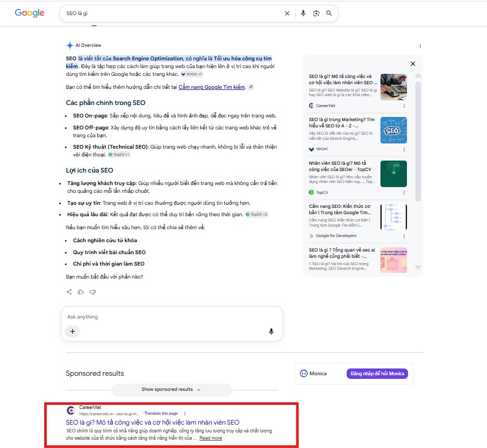Open TopCV green card thumbnail
The height and width of the screenshot is (448, 487).
tap(393, 174)
